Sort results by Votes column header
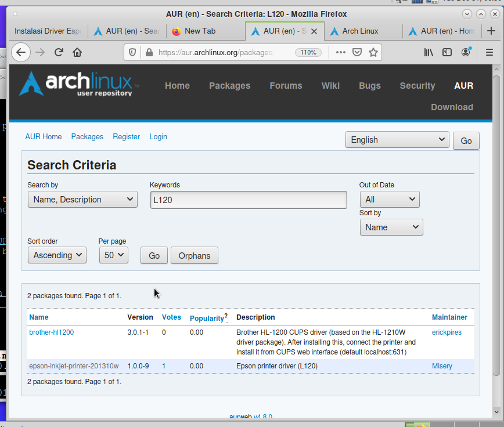Screen dimensions: 504x427 (x=171, y=317)
